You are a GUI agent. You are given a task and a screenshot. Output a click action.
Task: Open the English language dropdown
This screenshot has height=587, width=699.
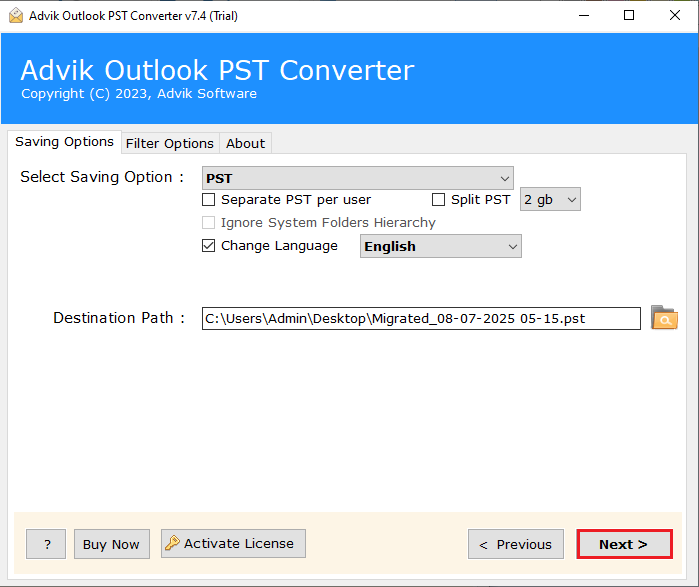(x=440, y=246)
